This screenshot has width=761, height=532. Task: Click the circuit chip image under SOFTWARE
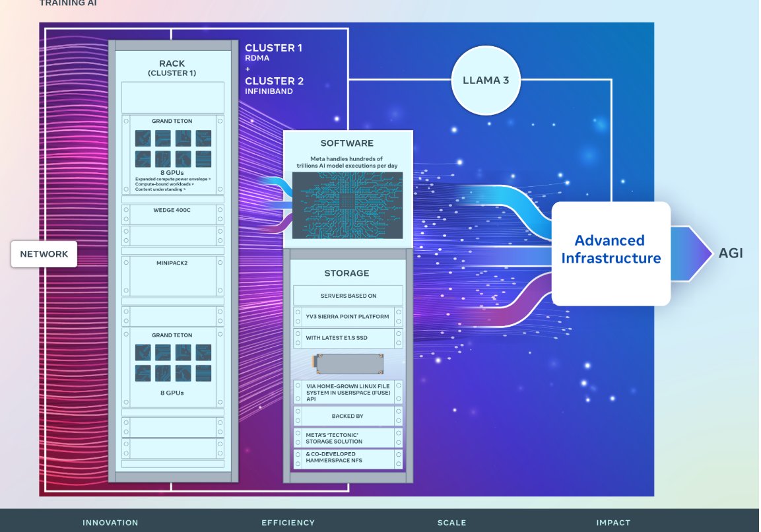tap(347, 205)
